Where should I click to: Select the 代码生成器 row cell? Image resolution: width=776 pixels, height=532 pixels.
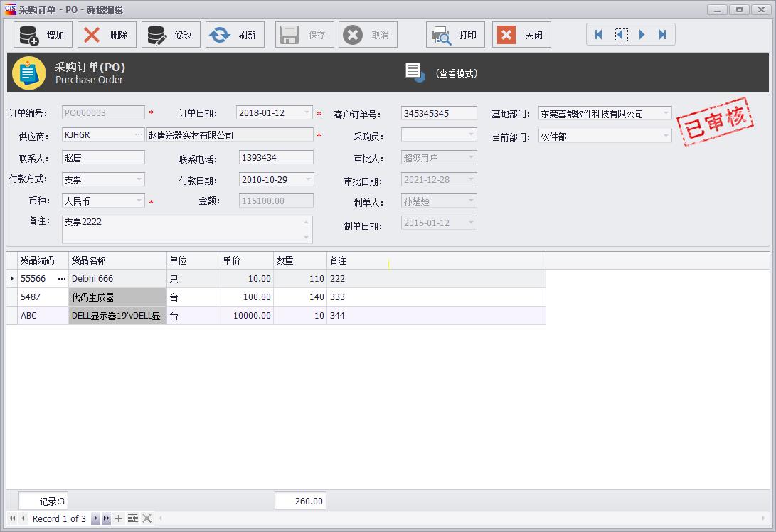coord(117,297)
